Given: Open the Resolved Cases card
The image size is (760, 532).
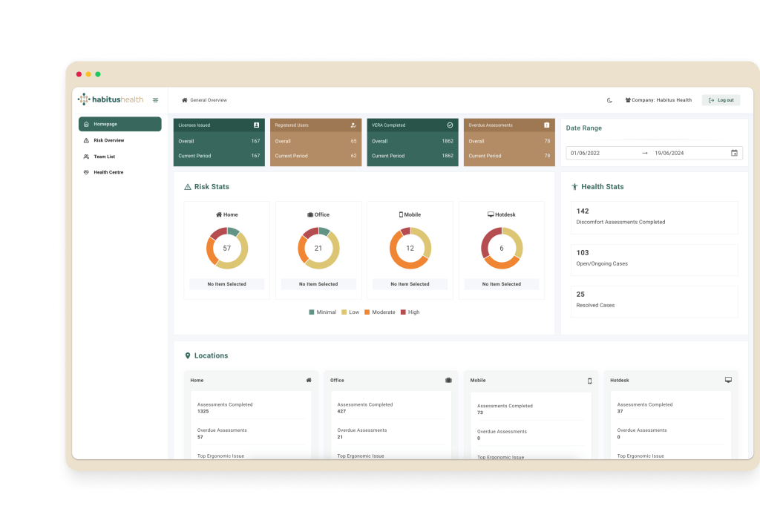Looking at the screenshot, I should click(x=655, y=301).
